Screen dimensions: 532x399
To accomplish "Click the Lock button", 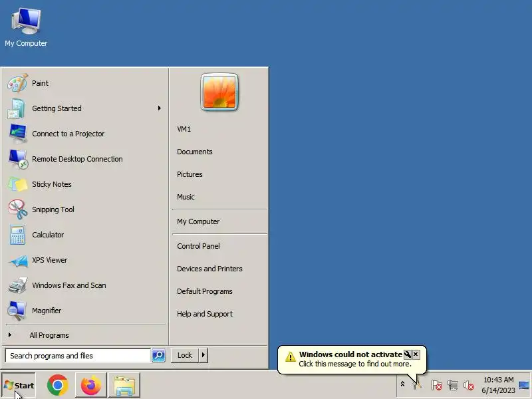I will click(x=185, y=355).
